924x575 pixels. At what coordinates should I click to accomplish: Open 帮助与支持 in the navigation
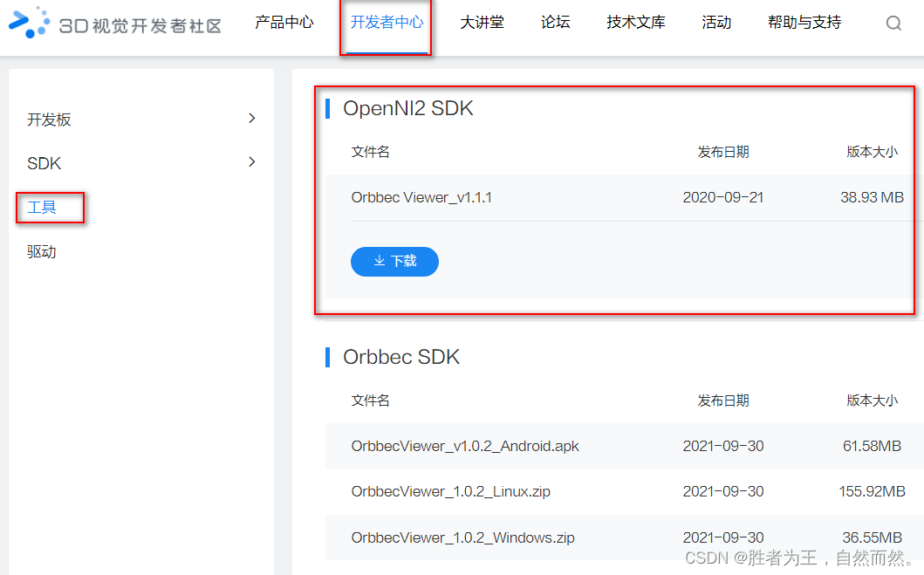tap(804, 23)
